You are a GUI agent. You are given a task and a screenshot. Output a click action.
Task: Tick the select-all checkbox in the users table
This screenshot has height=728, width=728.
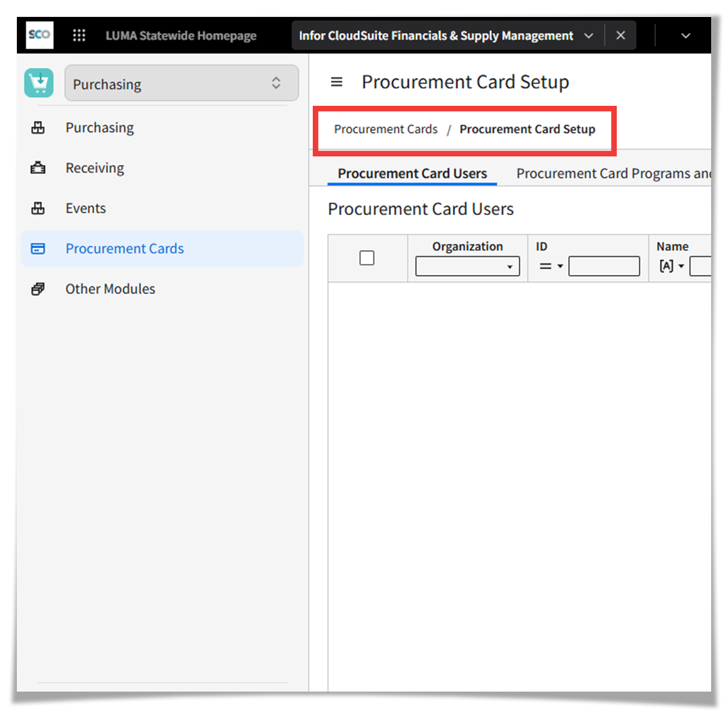pyautogui.click(x=367, y=257)
